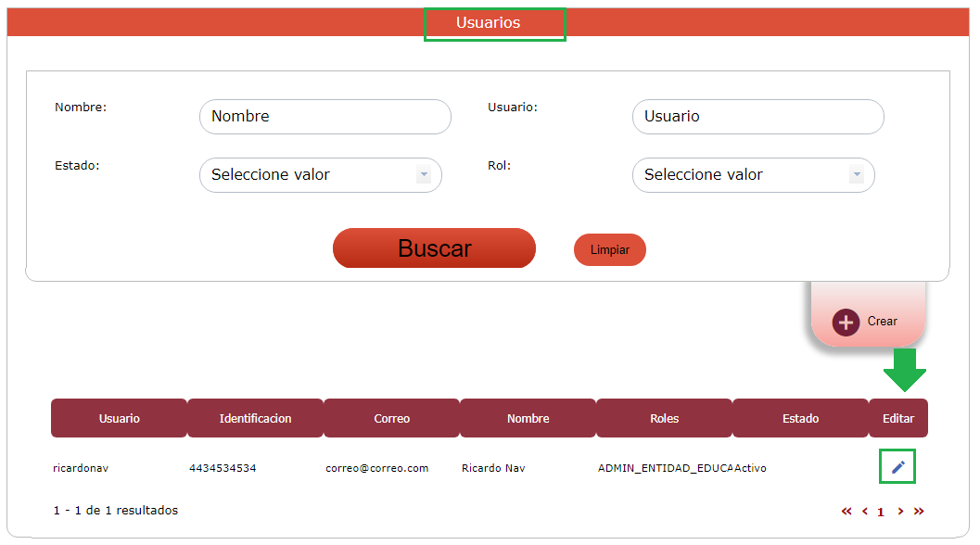This screenshot has height=545, width=980.
Task: Sort by the Identificacion column header
Action: coord(255,419)
